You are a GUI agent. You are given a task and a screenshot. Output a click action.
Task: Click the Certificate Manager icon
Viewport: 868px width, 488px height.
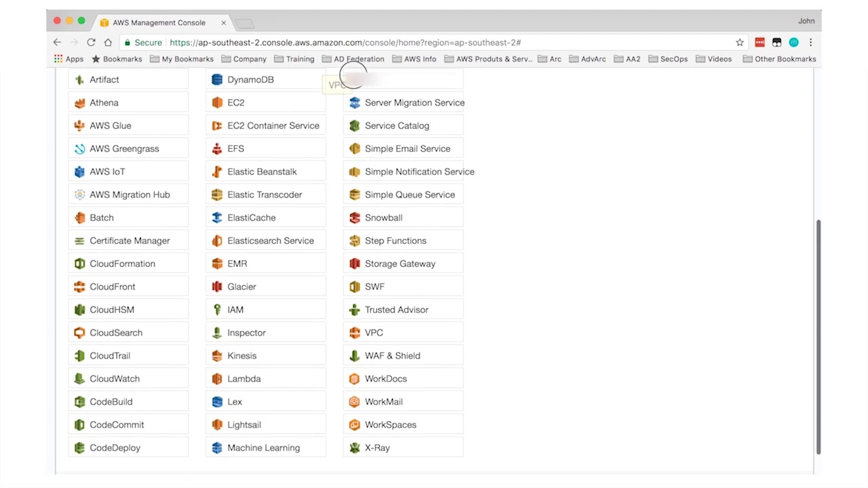point(79,241)
